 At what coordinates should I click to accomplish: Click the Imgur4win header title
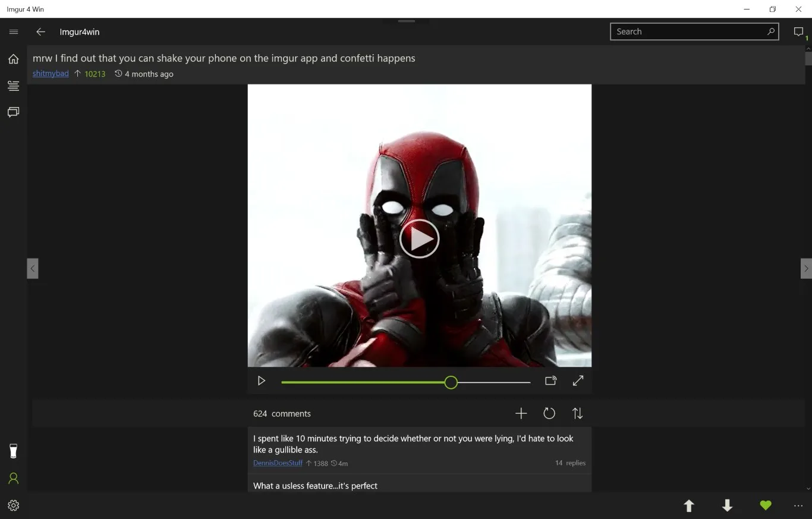(x=80, y=32)
